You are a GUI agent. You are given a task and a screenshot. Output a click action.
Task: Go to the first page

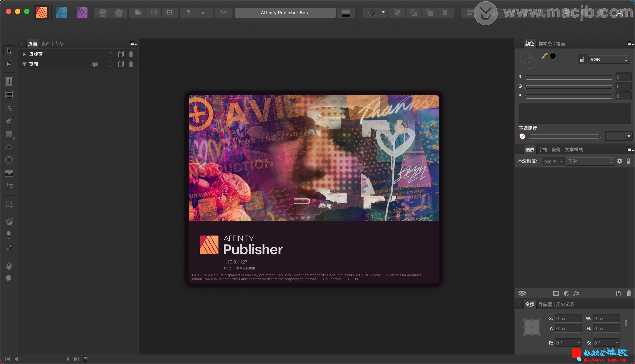(x=7, y=359)
